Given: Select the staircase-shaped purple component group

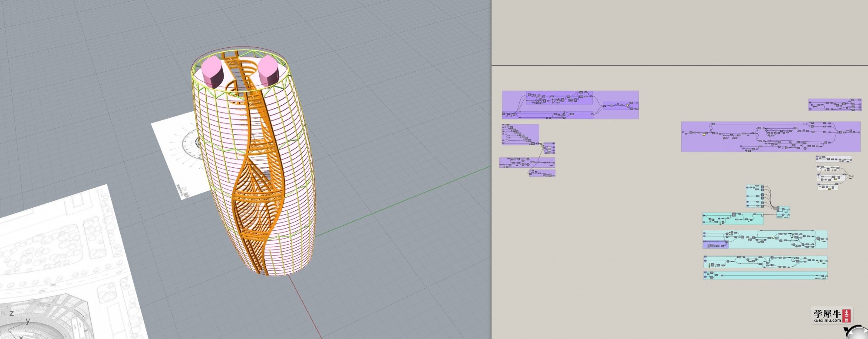Looking at the screenshot, I should (520, 134).
